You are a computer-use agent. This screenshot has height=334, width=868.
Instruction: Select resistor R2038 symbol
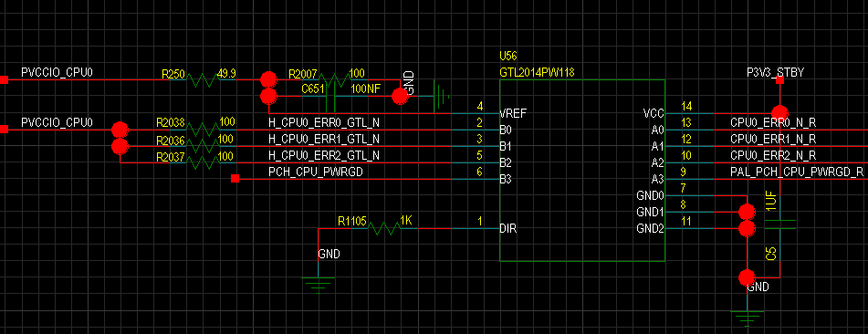204,130
